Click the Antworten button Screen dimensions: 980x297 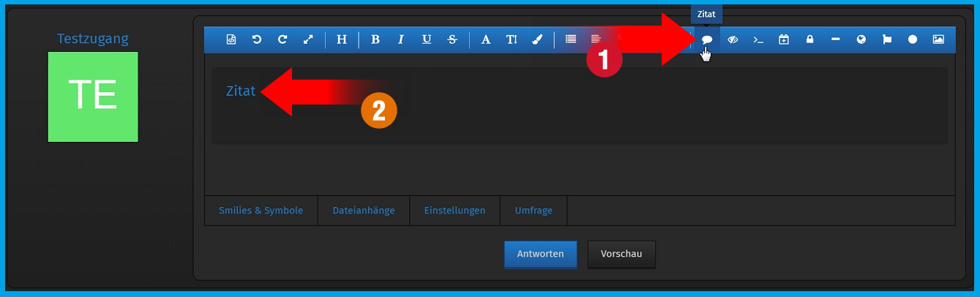540,255
